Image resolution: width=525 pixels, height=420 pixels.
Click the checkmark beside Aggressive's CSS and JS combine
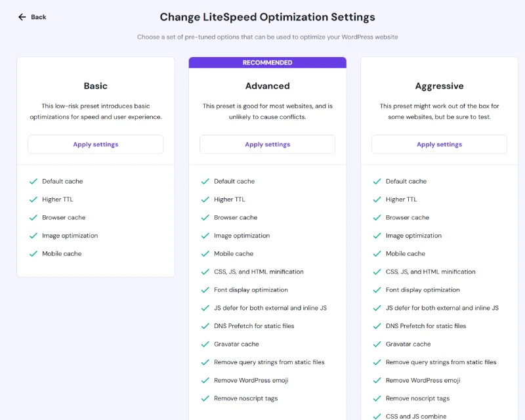(x=377, y=416)
